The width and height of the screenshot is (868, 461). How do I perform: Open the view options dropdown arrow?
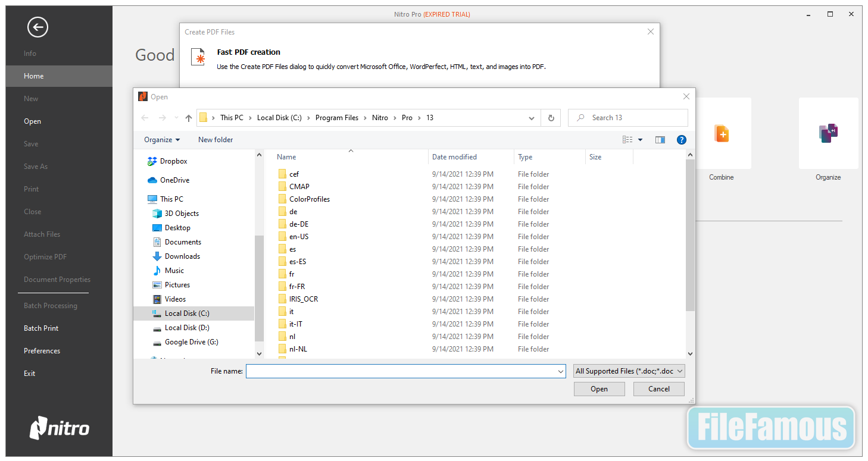641,140
